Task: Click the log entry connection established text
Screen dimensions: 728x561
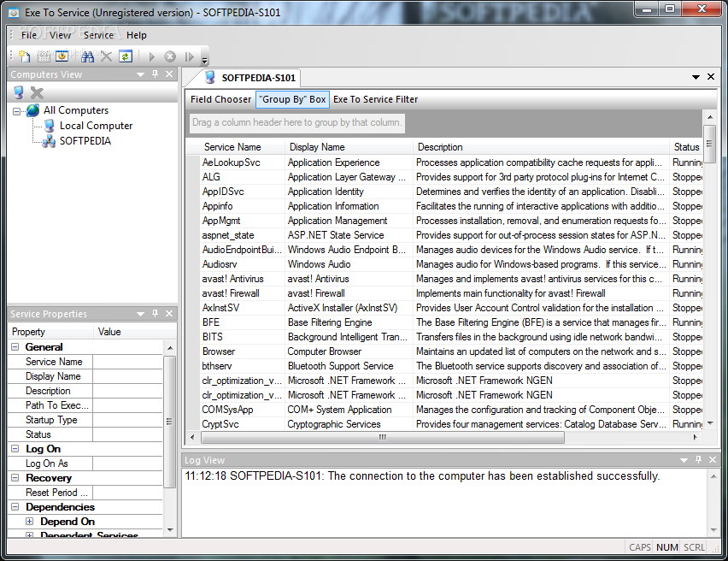Action: coord(422,476)
